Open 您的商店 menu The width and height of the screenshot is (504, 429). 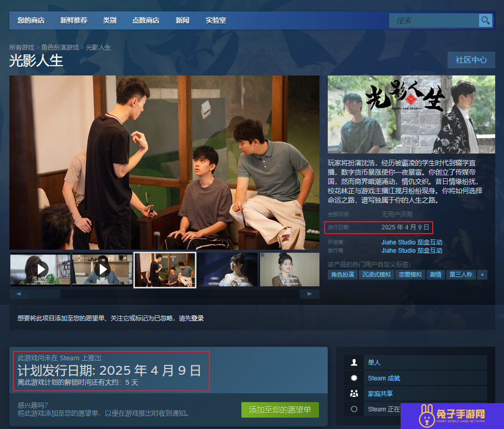[x=31, y=20]
